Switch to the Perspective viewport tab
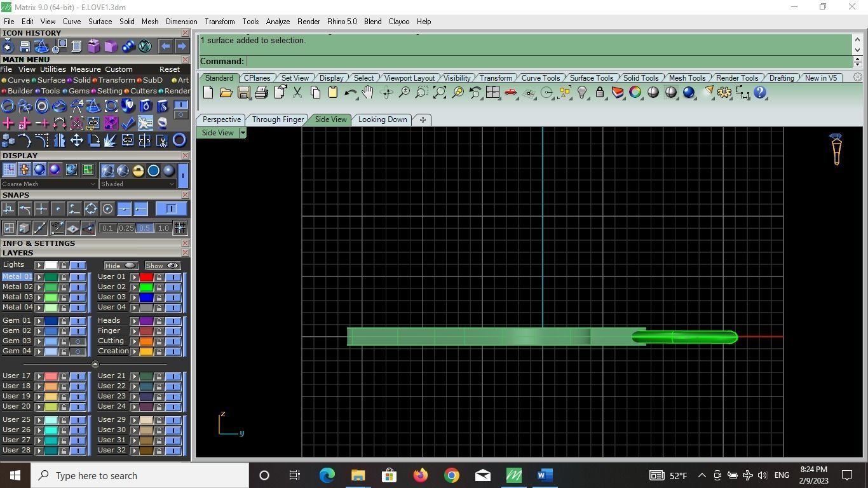 pyautogui.click(x=222, y=119)
